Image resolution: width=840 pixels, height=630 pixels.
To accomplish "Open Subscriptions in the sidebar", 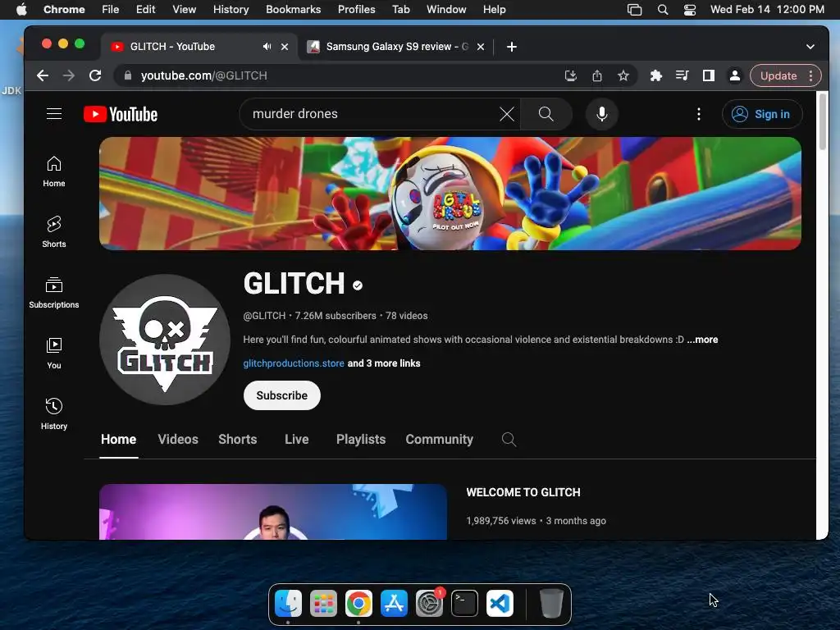I will (x=54, y=293).
